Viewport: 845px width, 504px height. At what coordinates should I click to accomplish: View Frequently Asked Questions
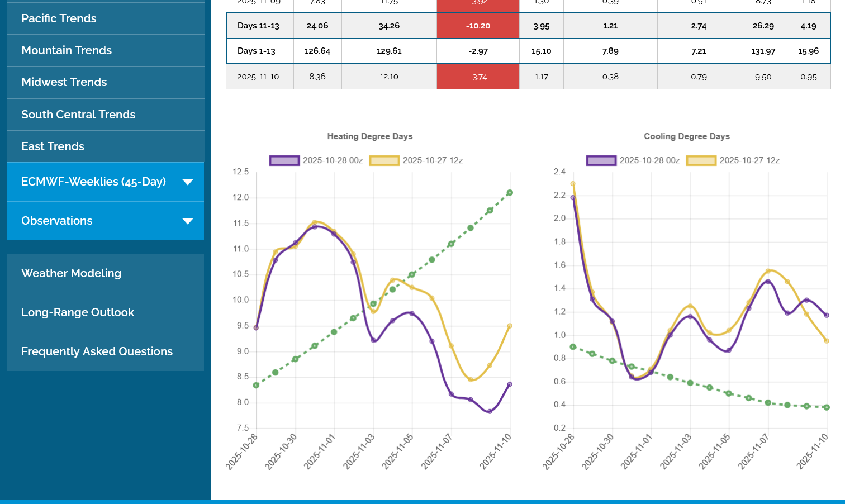pos(97,351)
